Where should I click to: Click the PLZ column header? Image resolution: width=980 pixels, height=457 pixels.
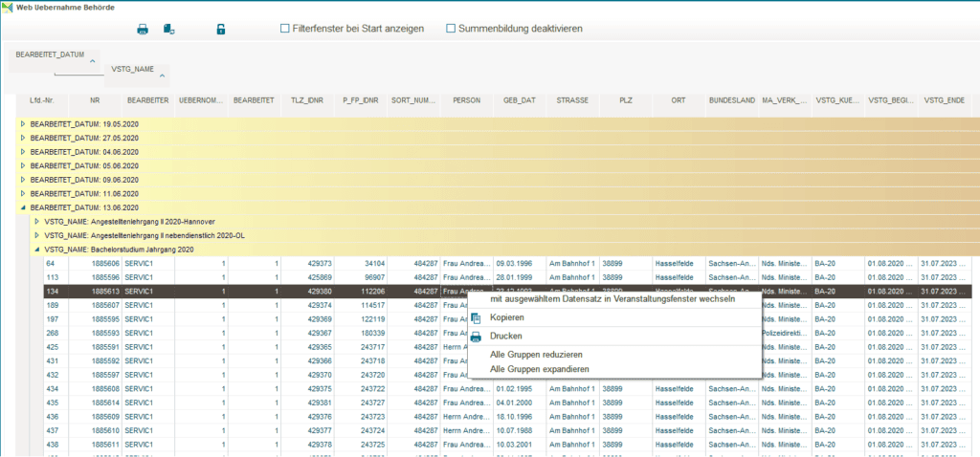pyautogui.click(x=626, y=100)
